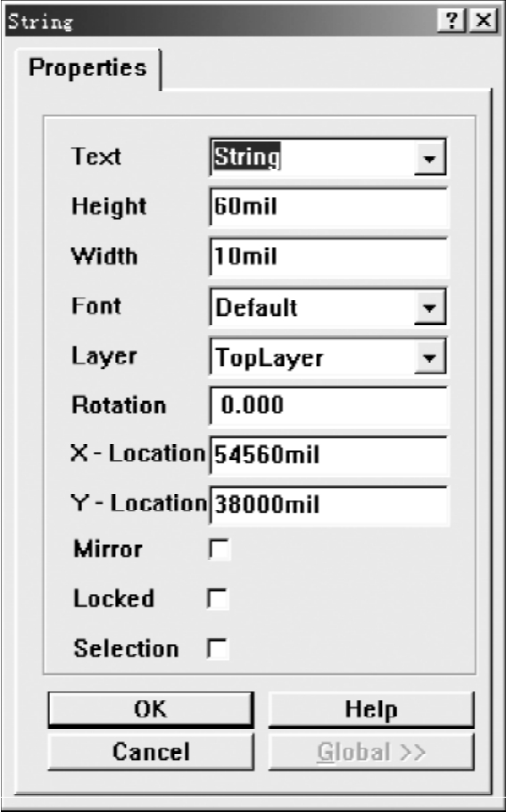Viewport: 506px width, 812px height.
Task: Focus the Rotation field showing 0.000
Action: tap(328, 406)
